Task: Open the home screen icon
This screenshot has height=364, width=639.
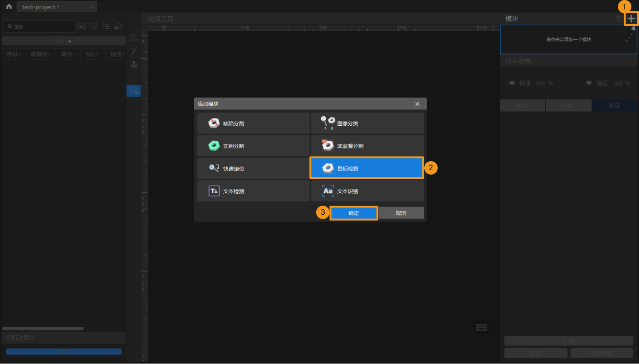Action: pos(9,7)
